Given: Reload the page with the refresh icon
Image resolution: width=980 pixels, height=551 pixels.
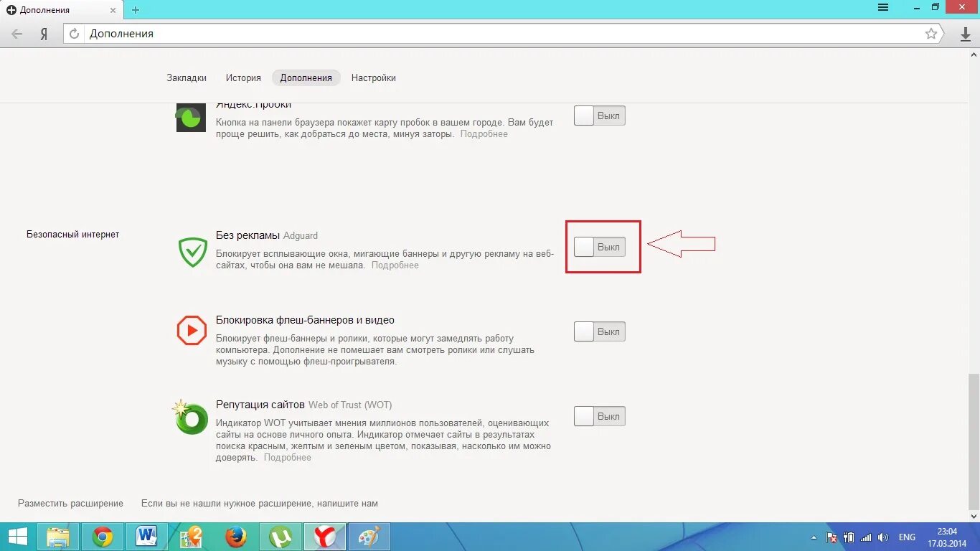Looking at the screenshot, I should click(74, 34).
